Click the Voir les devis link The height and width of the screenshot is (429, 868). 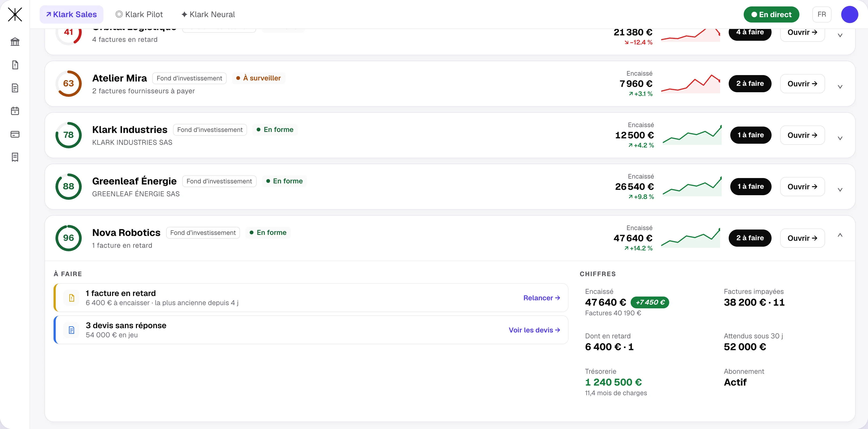[x=534, y=330]
